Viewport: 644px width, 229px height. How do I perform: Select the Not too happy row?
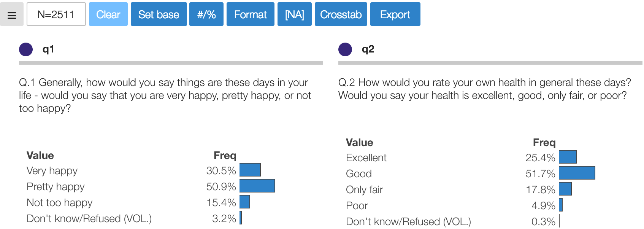60,203
